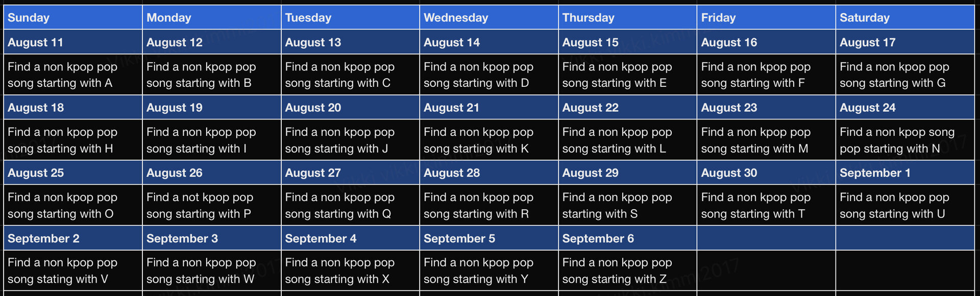This screenshot has height=296, width=980.
Task: Click the September 1 date cell
Action: point(905,172)
